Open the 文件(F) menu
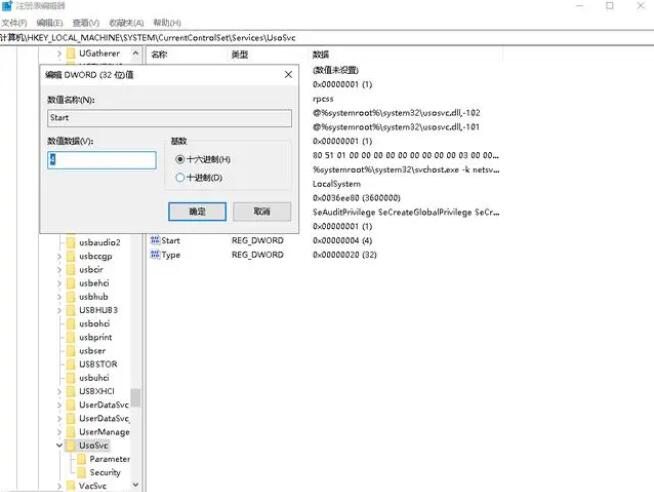The width and height of the screenshot is (654, 492). pyautogui.click(x=14, y=23)
